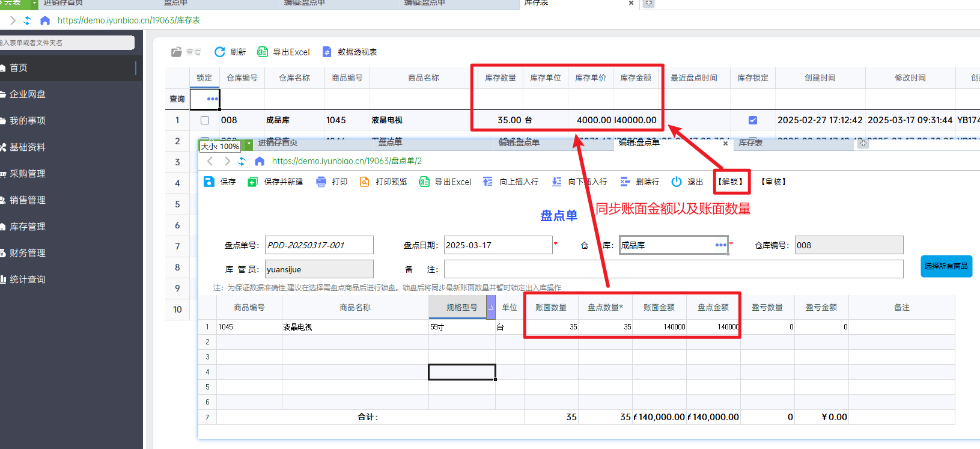Image resolution: width=980 pixels, height=449 pixels.
Task: Click the 打印 printer icon
Action: pos(321,182)
